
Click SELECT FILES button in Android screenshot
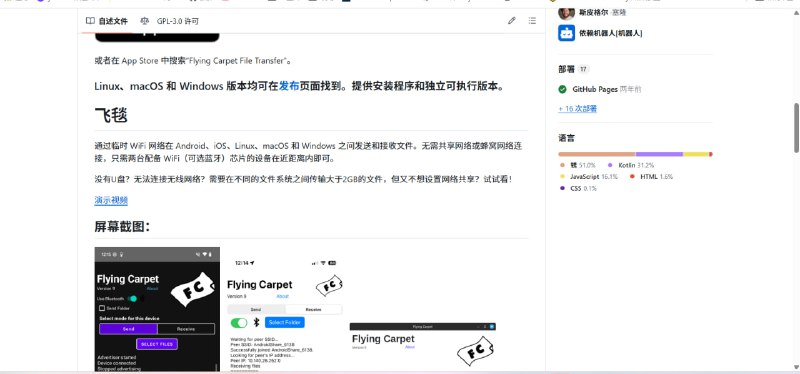[157, 344]
